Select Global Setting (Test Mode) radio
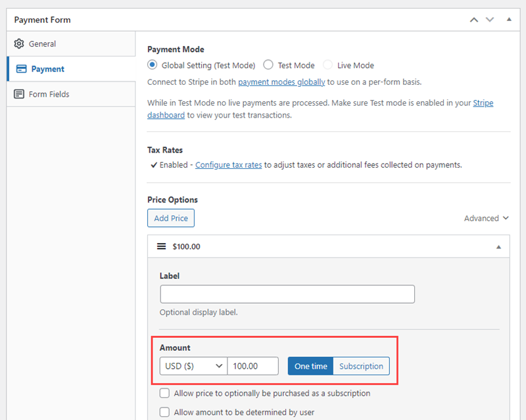 [x=153, y=65]
